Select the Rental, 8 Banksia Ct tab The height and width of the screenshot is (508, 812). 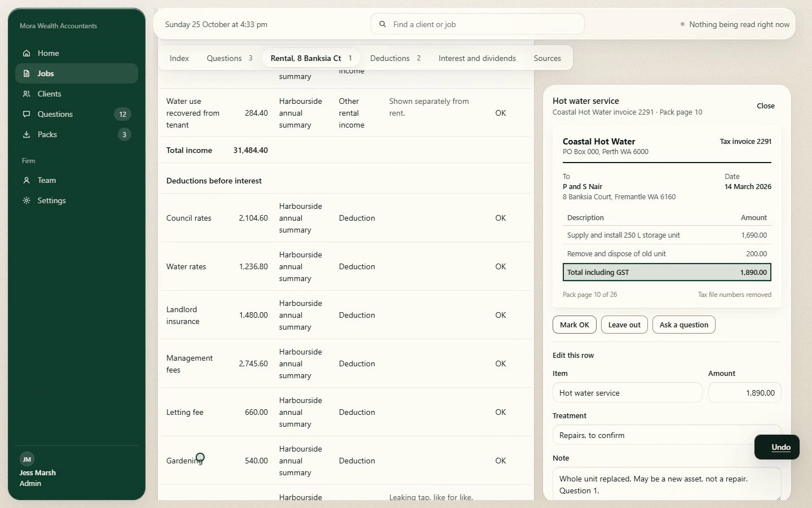tap(311, 58)
